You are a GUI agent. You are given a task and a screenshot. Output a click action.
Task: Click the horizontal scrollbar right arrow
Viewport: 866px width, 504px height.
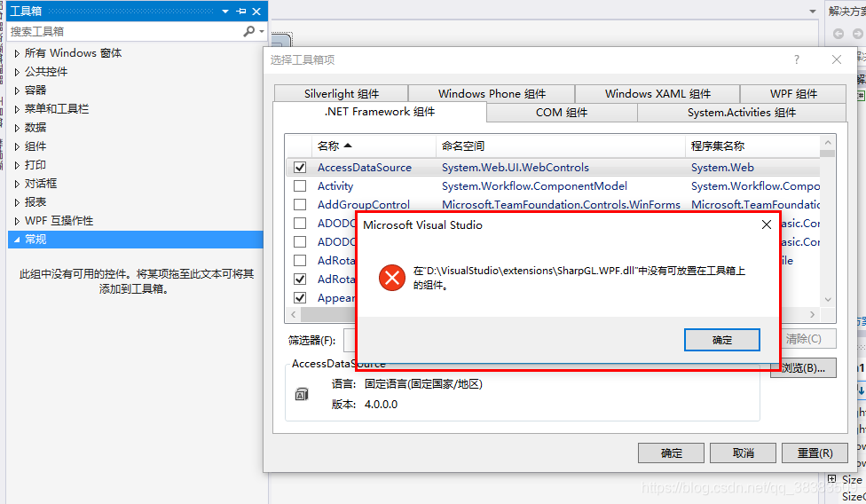pyautogui.click(x=812, y=315)
